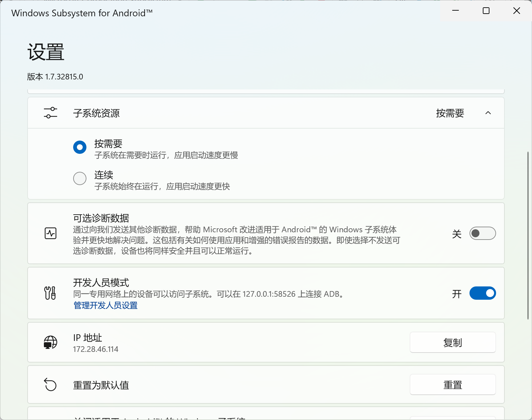Viewport: 532px width, 420px height.
Task: Click the IP 地址 label
Action: [x=87, y=338]
